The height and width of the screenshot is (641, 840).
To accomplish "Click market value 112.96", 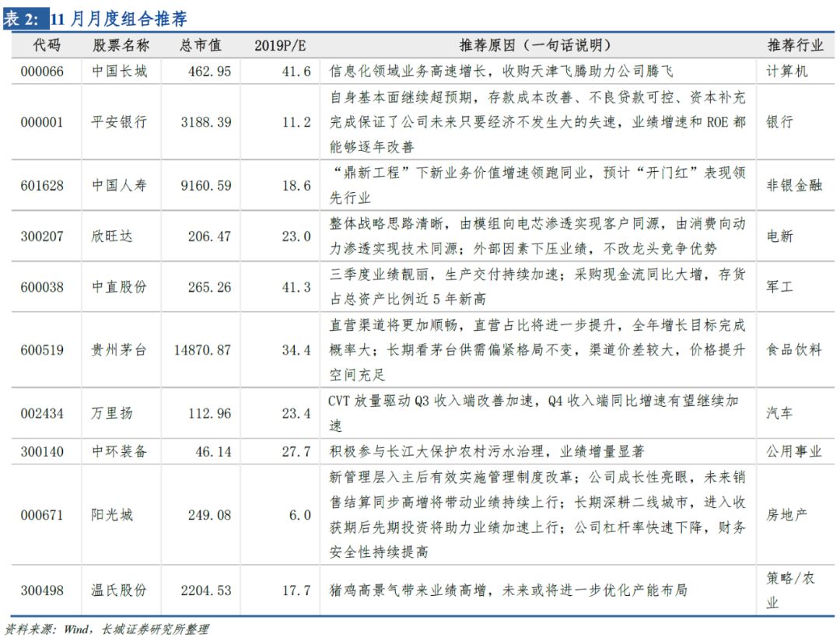I will 209,414.
